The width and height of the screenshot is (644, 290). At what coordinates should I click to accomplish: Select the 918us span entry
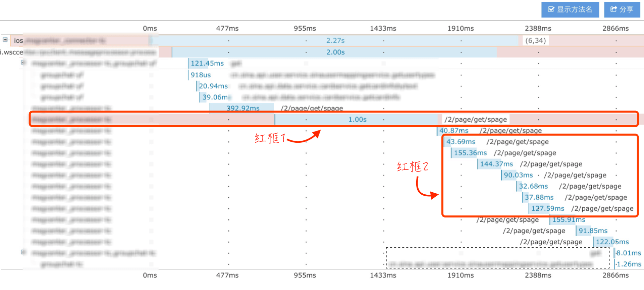point(201,75)
